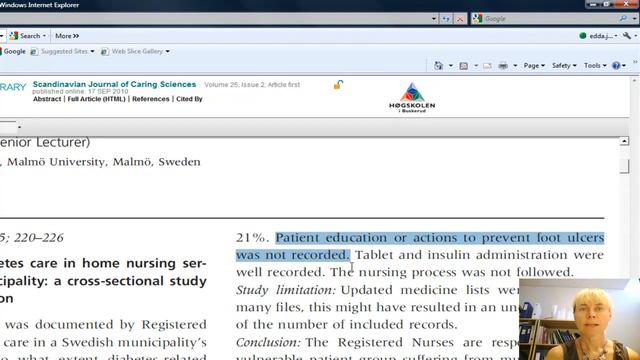
Task: Open Google toolbar wrench settings
Action: tap(627, 36)
